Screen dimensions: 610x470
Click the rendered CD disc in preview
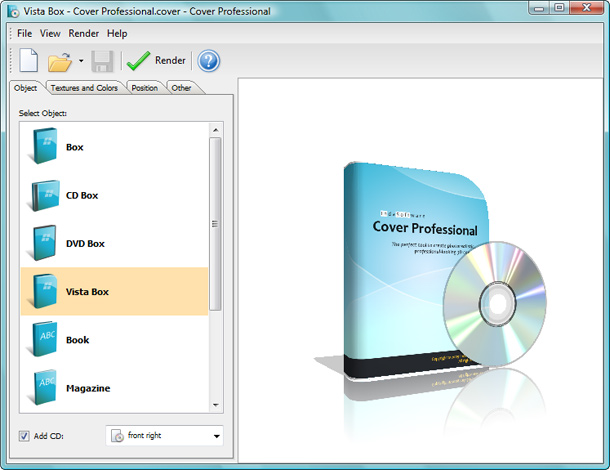[495, 304]
